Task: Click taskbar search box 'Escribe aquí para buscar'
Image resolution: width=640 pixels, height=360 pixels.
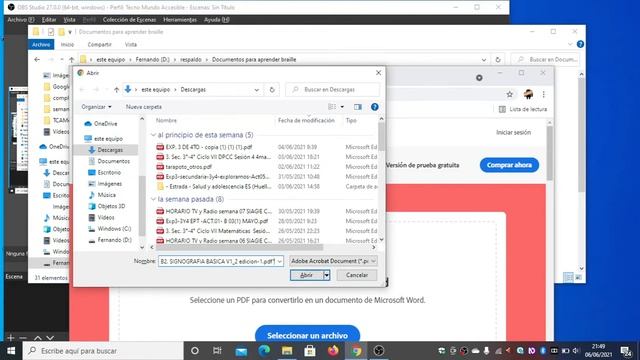Action: coord(102,351)
